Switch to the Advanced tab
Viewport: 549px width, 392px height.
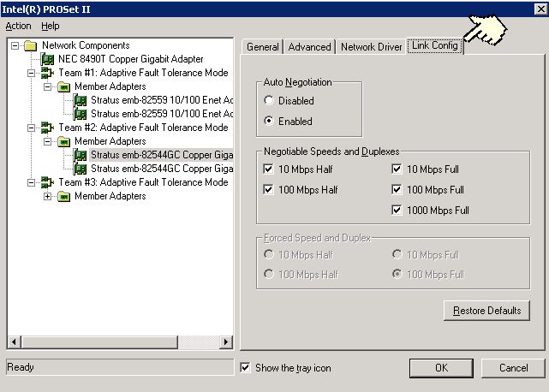coord(309,47)
